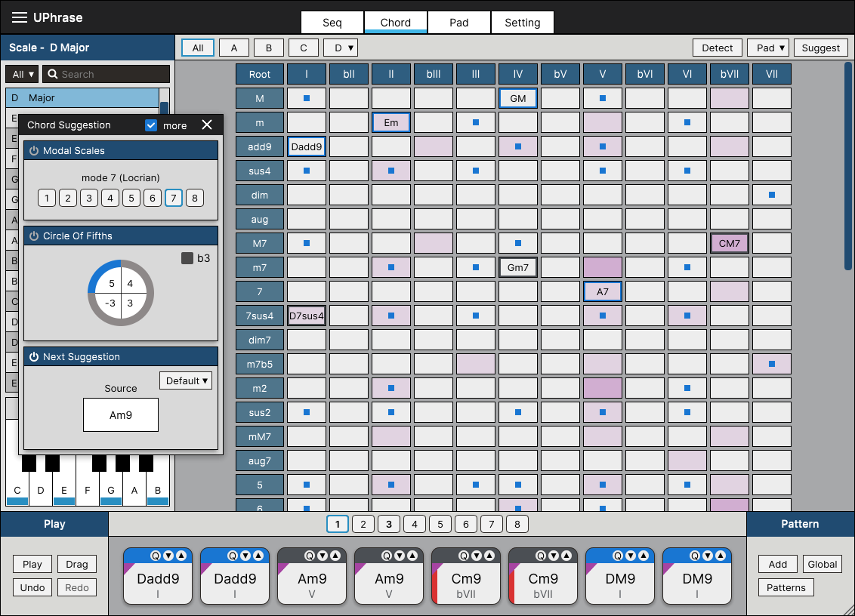Click the Q icon on the first Dadd9 pad
The height and width of the screenshot is (616, 855).
156,556
